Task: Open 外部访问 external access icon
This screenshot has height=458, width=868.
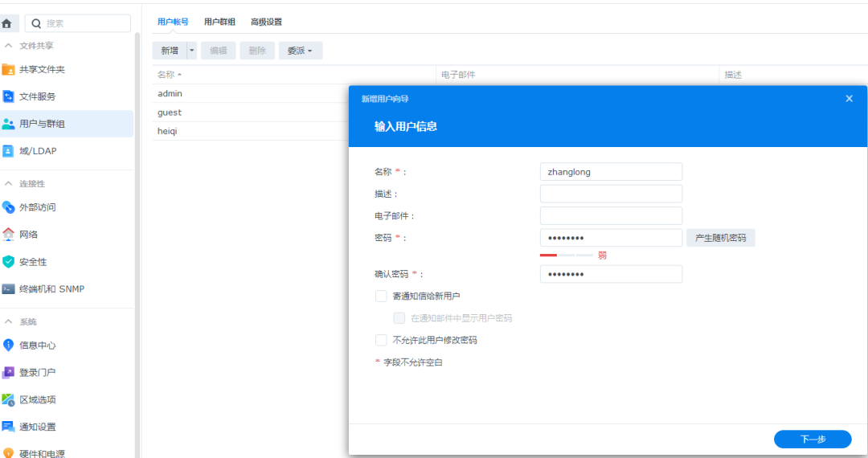Action: [x=9, y=207]
